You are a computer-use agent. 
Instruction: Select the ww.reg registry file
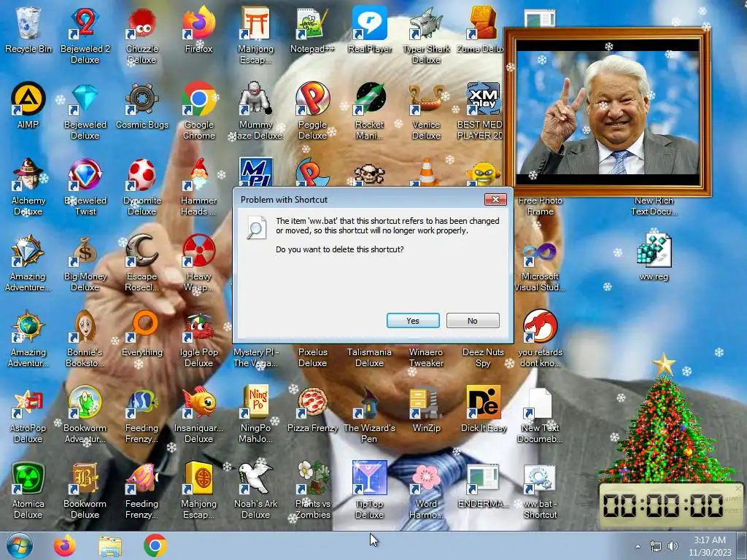pos(654,257)
